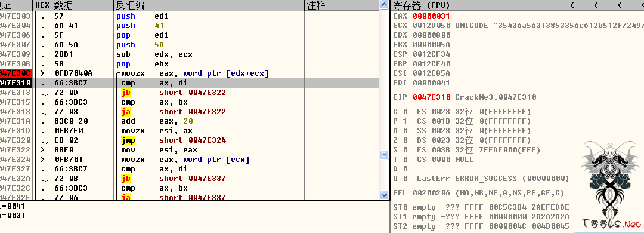The width and height of the screenshot is (644, 233).
Task: Select the 'movzx esi, ax' instruction
Action: click(159, 130)
